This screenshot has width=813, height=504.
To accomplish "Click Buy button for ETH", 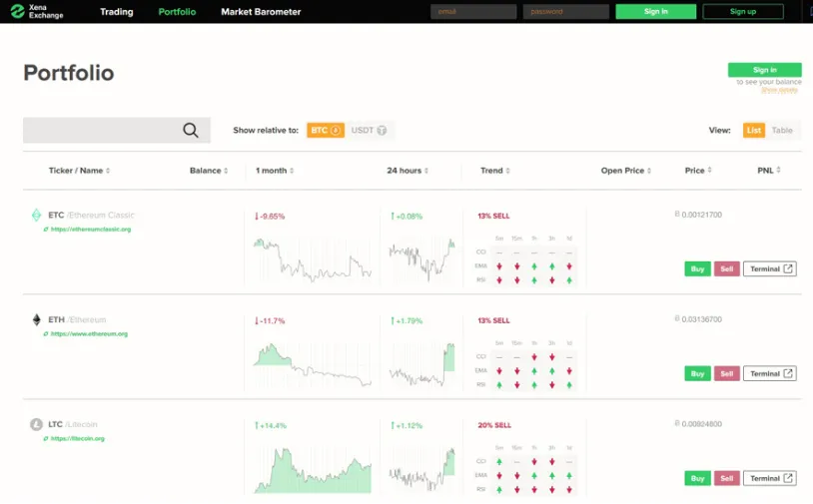I will pyautogui.click(x=697, y=373).
